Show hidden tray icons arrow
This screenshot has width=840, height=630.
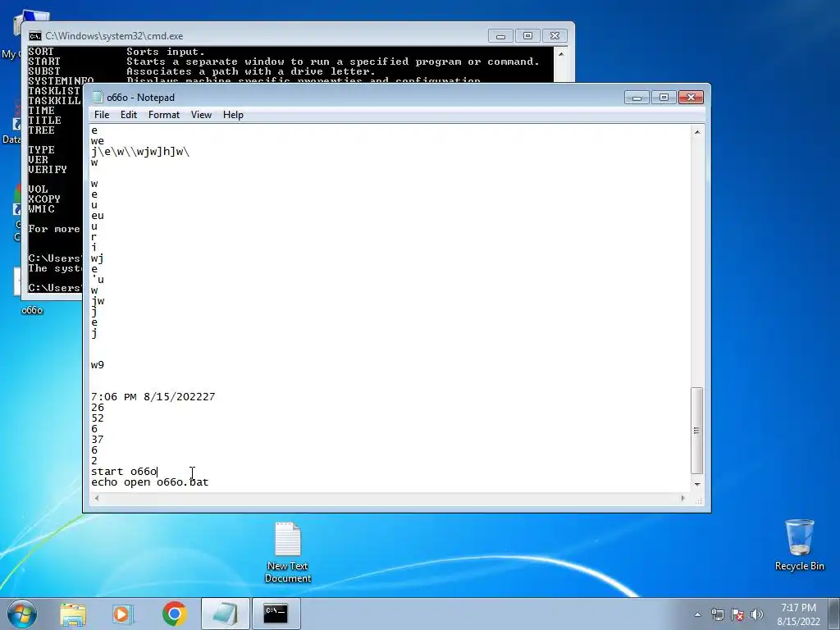click(x=697, y=614)
